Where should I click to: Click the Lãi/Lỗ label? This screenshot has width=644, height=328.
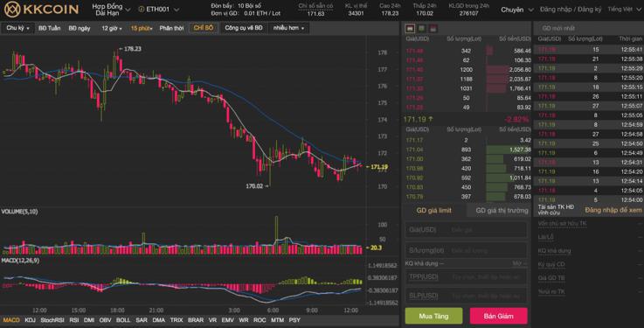tap(546, 237)
